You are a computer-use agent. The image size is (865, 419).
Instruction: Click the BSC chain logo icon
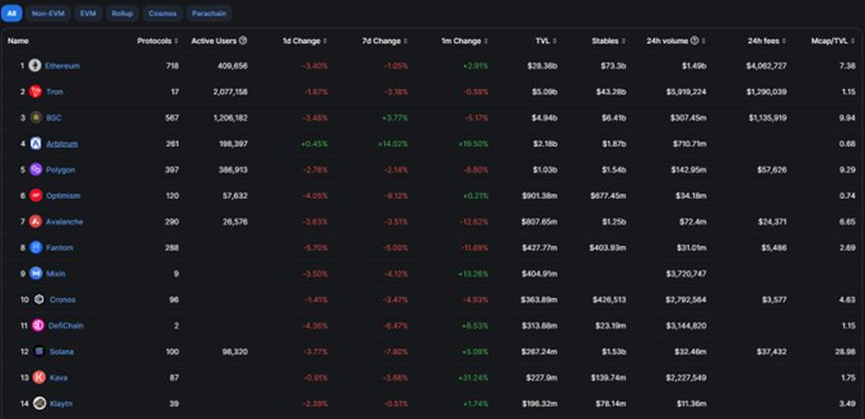[36, 118]
